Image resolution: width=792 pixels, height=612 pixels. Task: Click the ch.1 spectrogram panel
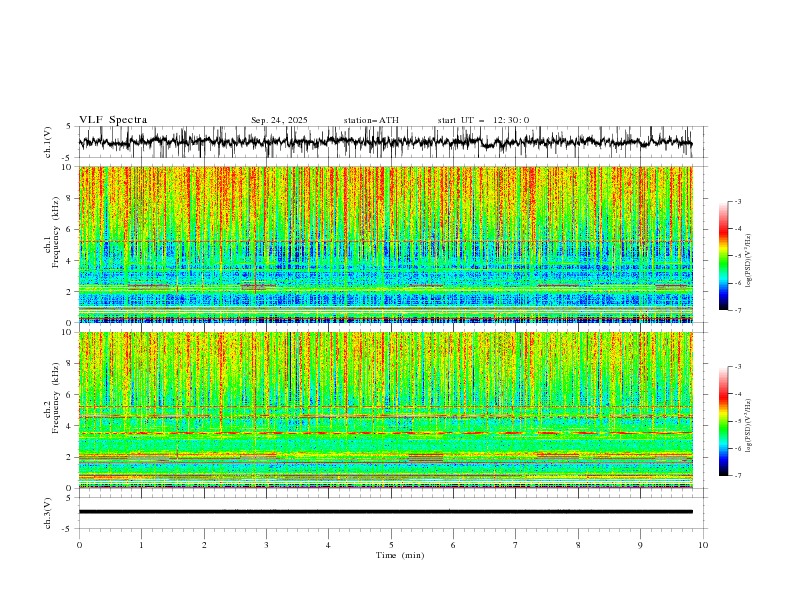pyautogui.click(x=385, y=244)
